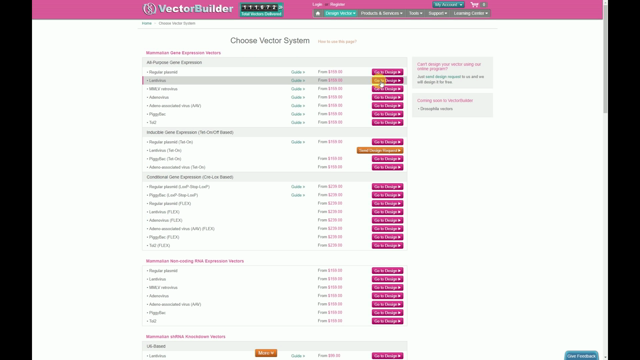The image size is (640, 360).
Task: Select 'Mammalian shRNA Knockdown Vectors' heading
Action: [x=186, y=337]
